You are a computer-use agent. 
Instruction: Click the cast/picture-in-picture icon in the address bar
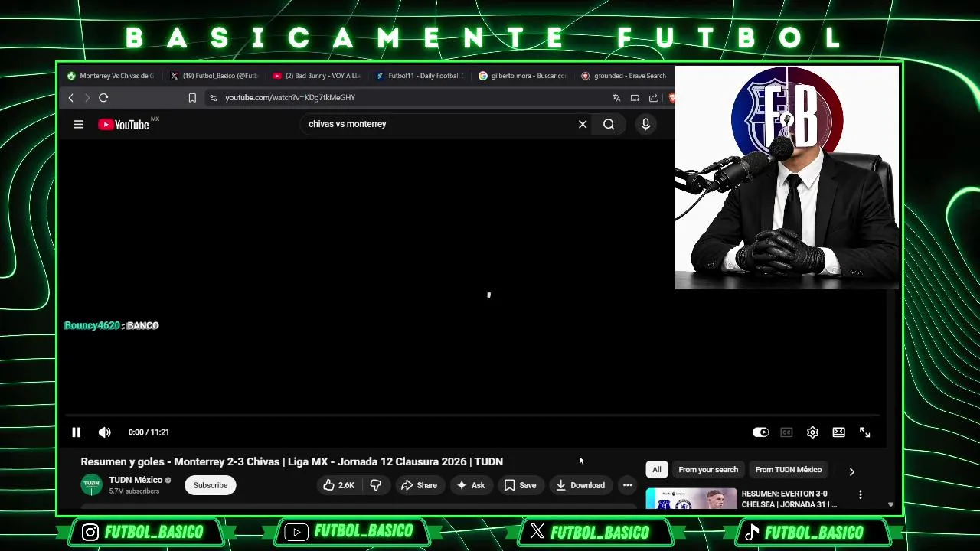(635, 98)
